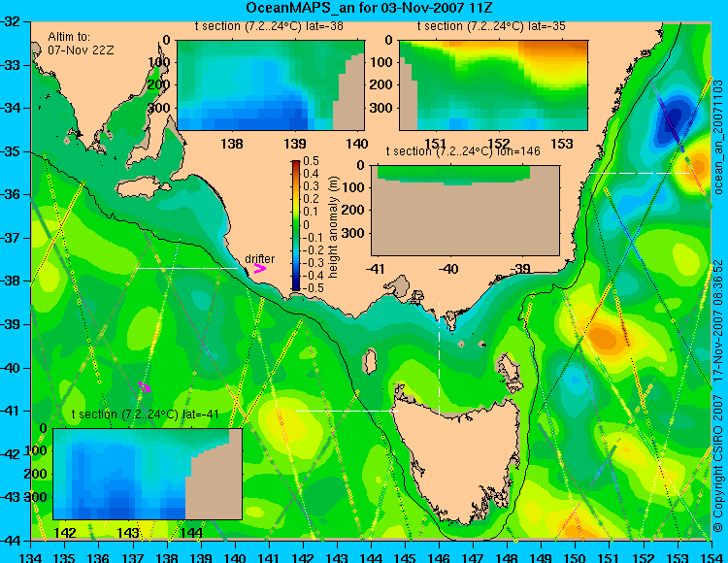Image resolution: width=728 pixels, height=563 pixels.
Task: Click the 152 tick in the lat=-35 inset
Action: click(499, 144)
